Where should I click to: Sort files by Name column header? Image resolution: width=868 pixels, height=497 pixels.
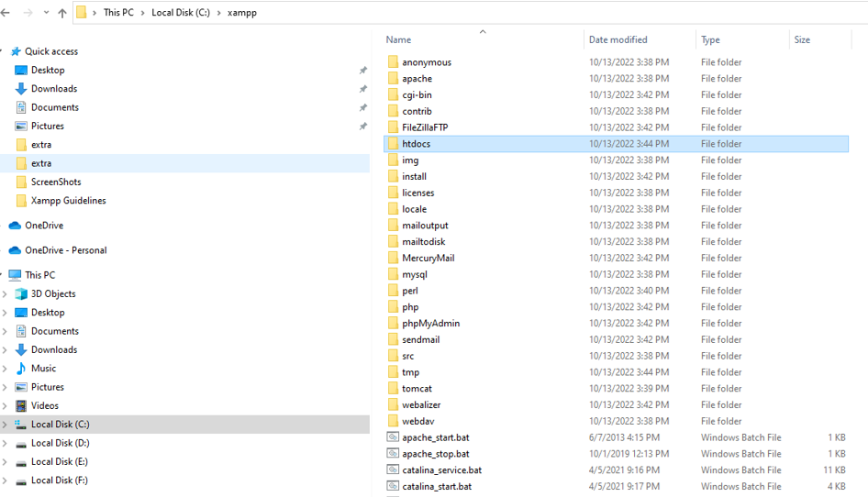398,39
